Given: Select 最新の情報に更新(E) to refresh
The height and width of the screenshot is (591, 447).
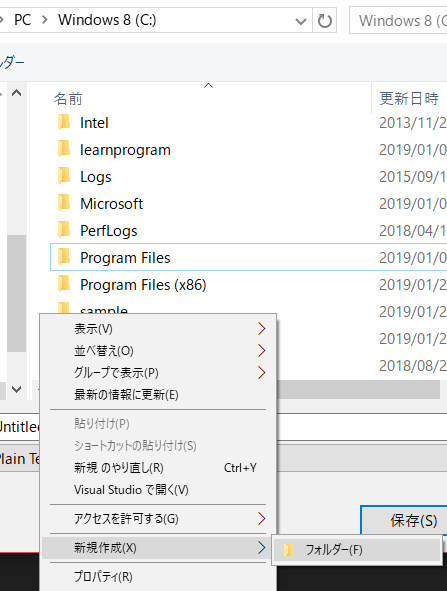Looking at the screenshot, I should [158, 395].
